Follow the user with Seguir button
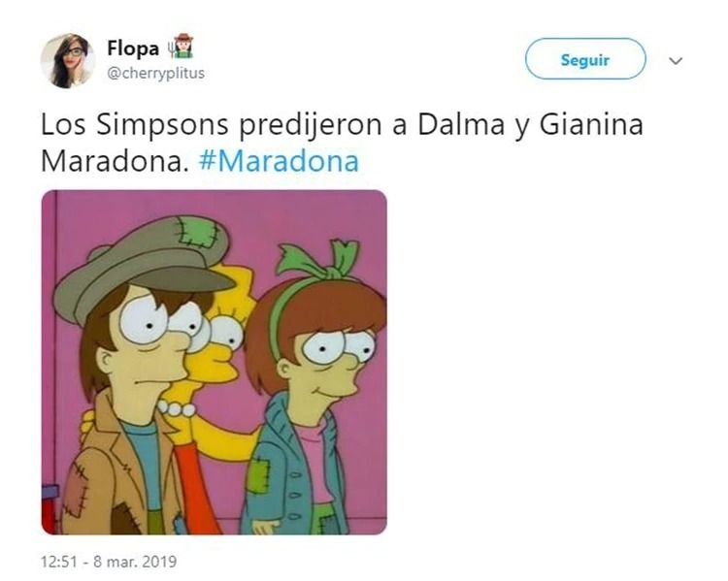This screenshot has width=728, height=581. tap(585, 59)
